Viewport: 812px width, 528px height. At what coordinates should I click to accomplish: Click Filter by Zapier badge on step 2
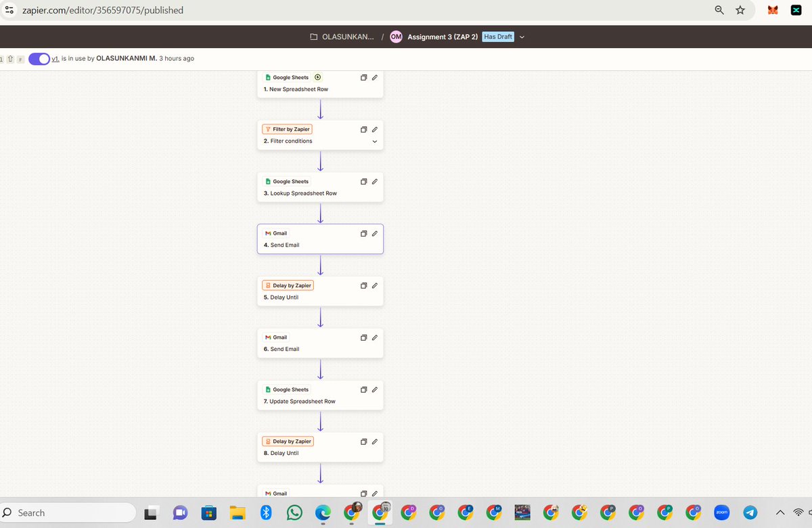(287, 129)
